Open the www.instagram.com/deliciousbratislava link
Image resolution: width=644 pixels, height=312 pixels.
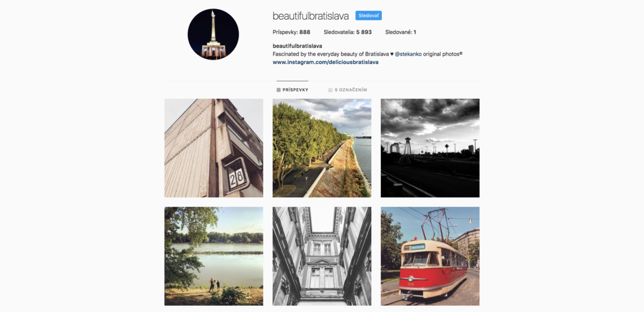click(325, 62)
